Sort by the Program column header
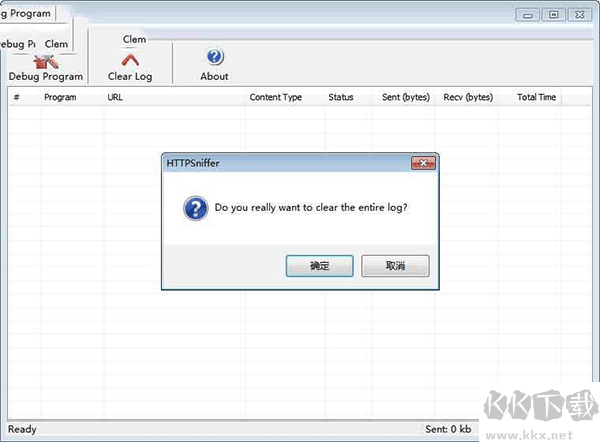The height and width of the screenshot is (442, 600). point(60,97)
